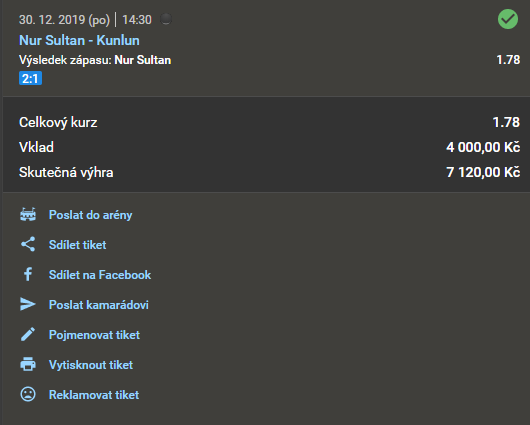This screenshot has width=530, height=425.
Task: Choose Sdílet tiket from the list
Action: 77,244
